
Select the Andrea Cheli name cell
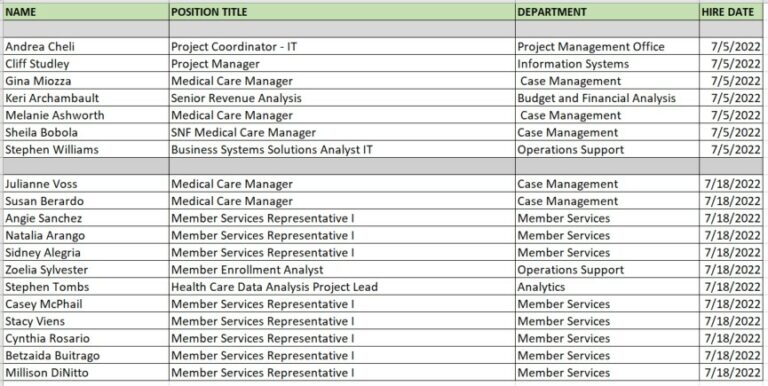(x=86, y=47)
